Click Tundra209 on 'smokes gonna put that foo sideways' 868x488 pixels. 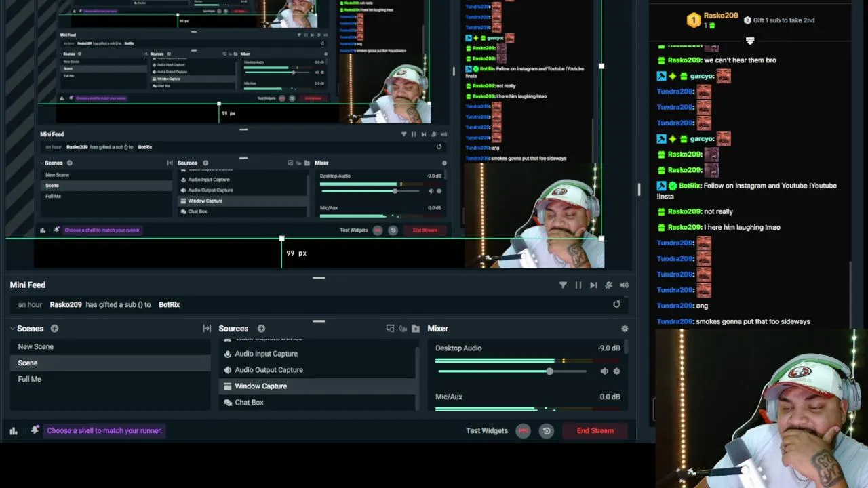click(x=674, y=321)
